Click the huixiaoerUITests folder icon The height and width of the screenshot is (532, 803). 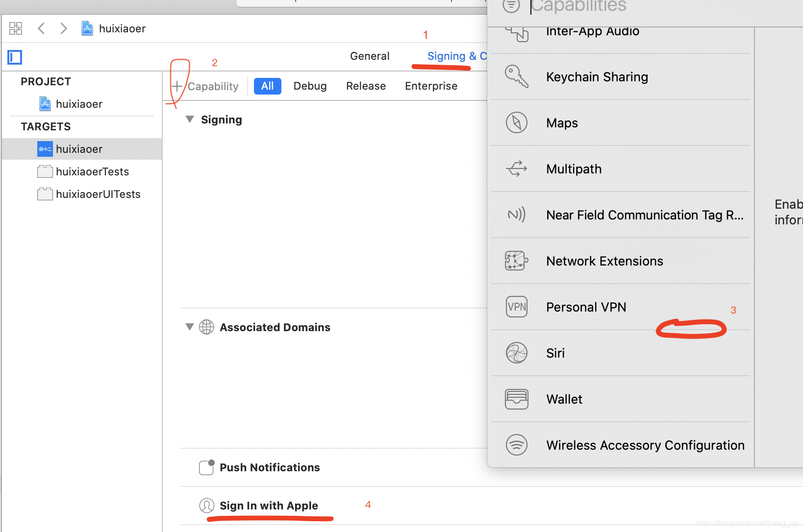[45, 194]
